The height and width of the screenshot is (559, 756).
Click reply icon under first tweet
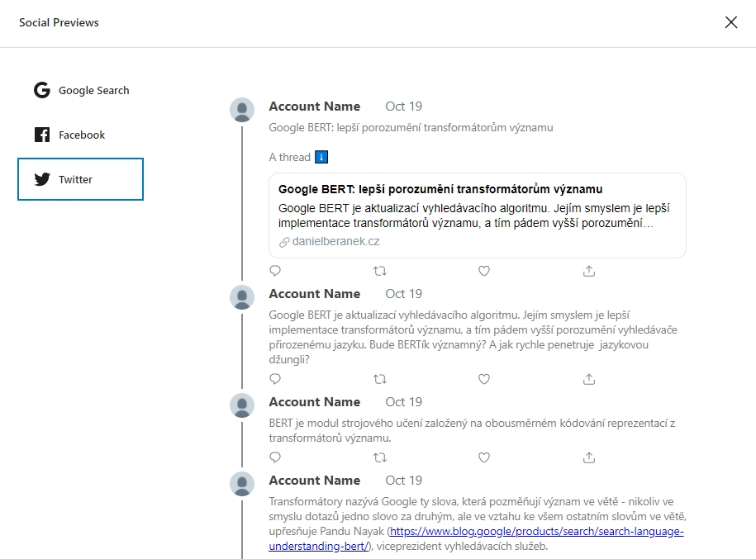click(275, 271)
